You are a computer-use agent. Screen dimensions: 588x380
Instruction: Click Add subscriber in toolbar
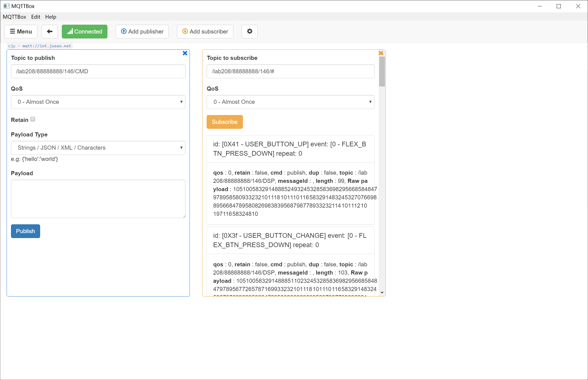tap(205, 32)
